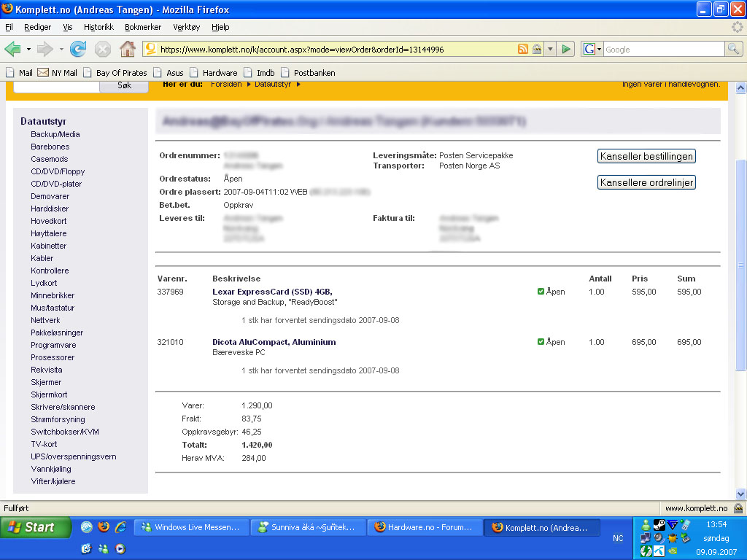
Task: Open the Vis menu
Action: [68, 27]
